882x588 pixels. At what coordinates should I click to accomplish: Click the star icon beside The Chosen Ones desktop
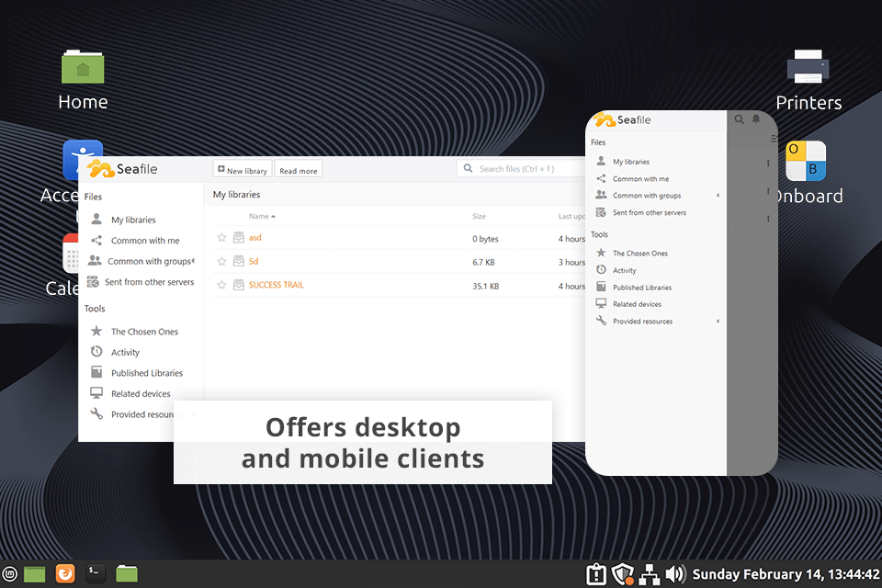pos(96,331)
